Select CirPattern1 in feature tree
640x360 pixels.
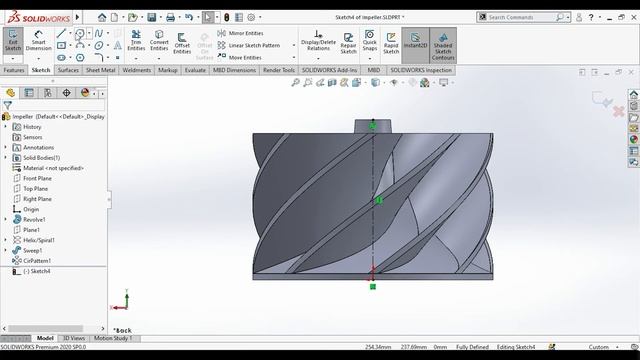pos(37,260)
